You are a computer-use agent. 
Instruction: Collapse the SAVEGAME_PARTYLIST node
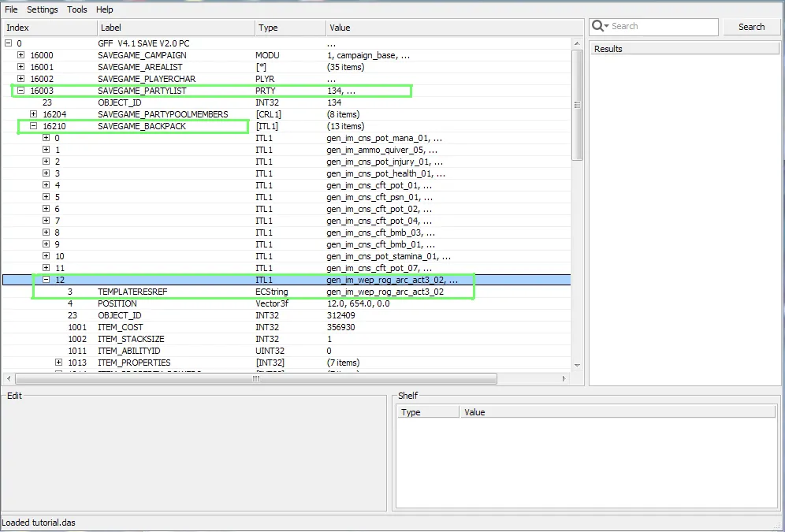click(x=20, y=91)
